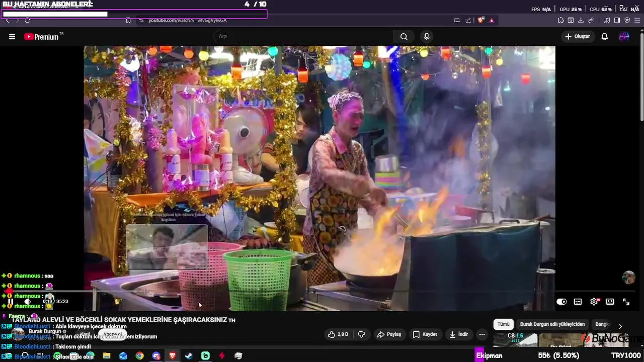Open more actions three-dot menu
Screen dimensions: 644x362
482,334
